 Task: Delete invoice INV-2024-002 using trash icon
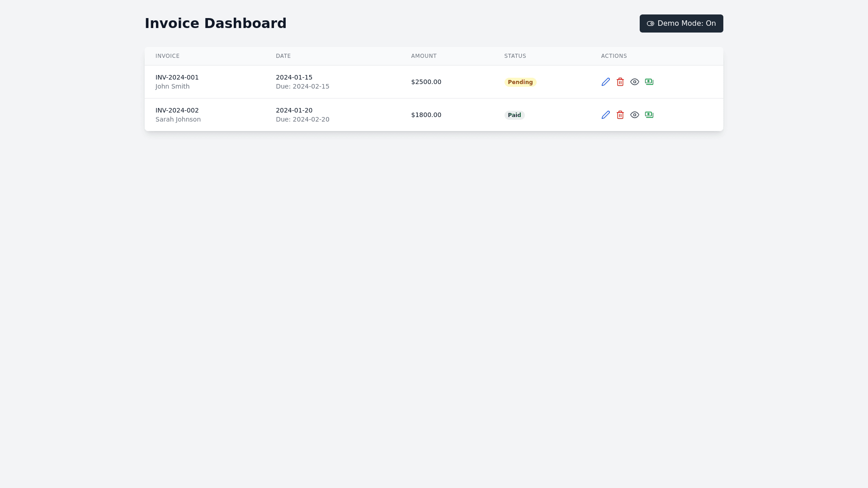(620, 115)
